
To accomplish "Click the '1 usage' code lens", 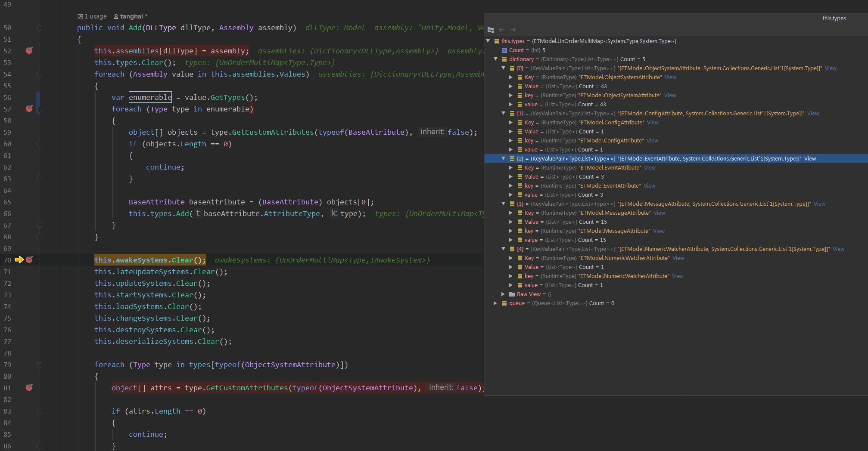I will pyautogui.click(x=92, y=16).
